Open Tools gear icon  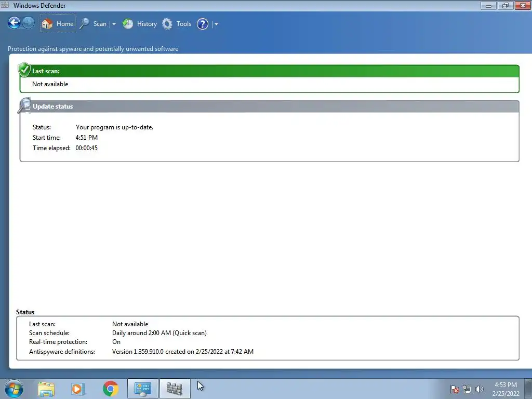click(x=167, y=24)
